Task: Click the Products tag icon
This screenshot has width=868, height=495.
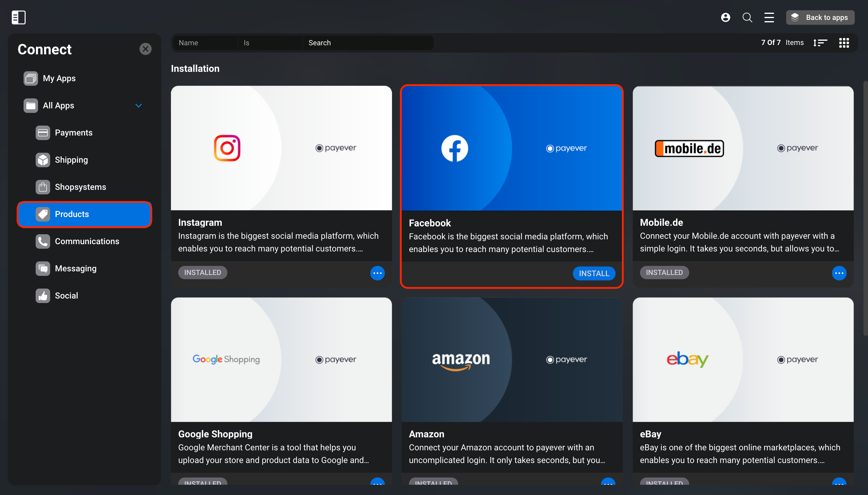Action: pos(43,214)
